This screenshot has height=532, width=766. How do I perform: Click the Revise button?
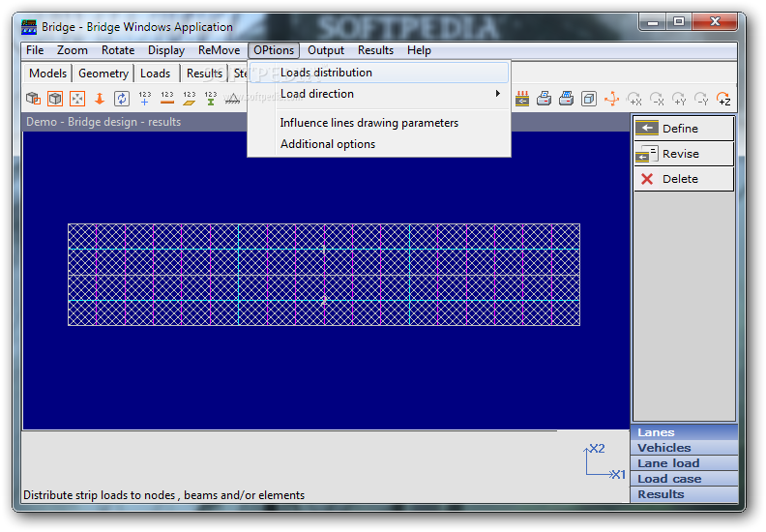tap(684, 154)
